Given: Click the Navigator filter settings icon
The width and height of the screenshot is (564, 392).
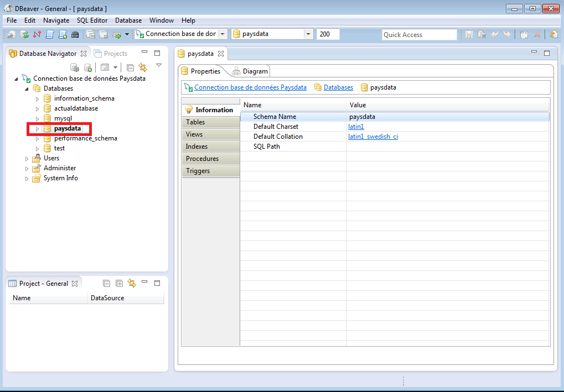Looking at the screenshot, I should pyautogui.click(x=105, y=67).
